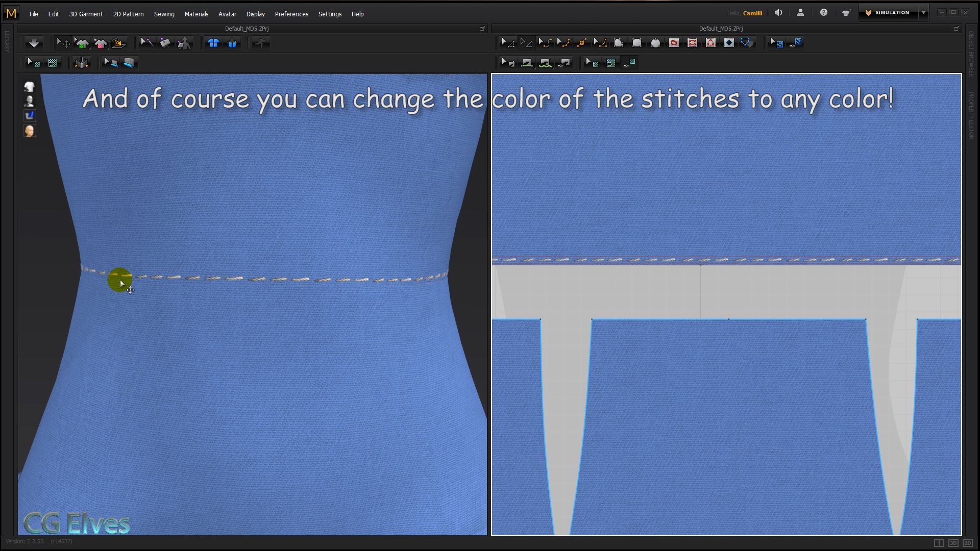
Task: Select the Pin tool in the 3D view
Action: click(165, 43)
